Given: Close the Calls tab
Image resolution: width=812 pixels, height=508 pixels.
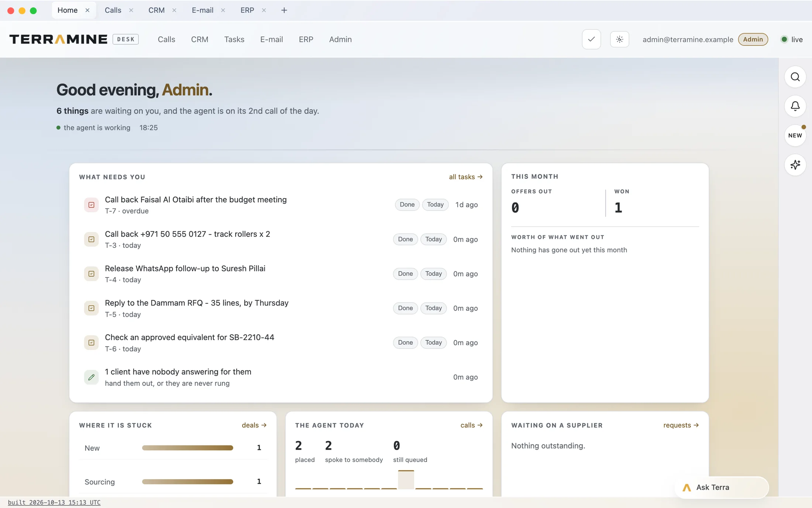Looking at the screenshot, I should pos(131,10).
